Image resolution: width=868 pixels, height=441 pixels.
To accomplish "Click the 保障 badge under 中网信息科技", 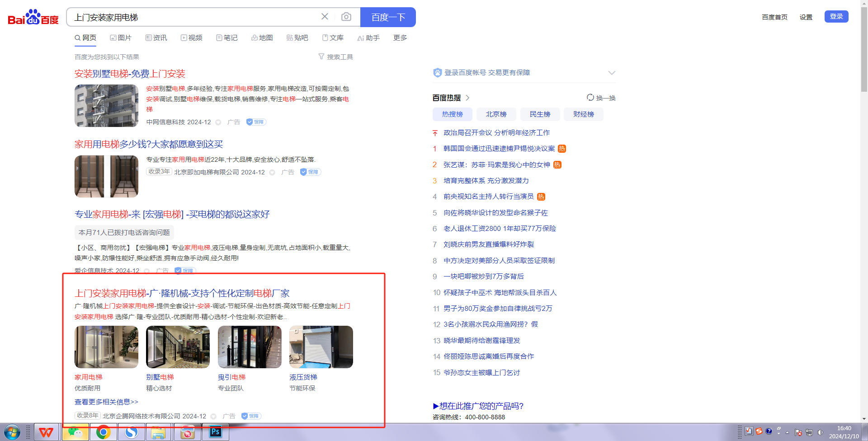I will pos(256,122).
